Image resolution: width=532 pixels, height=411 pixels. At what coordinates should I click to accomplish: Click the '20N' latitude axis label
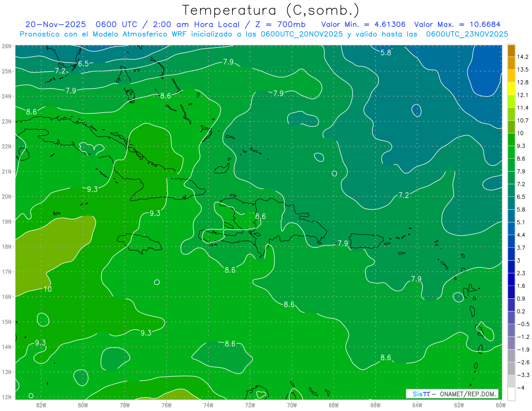7,196
